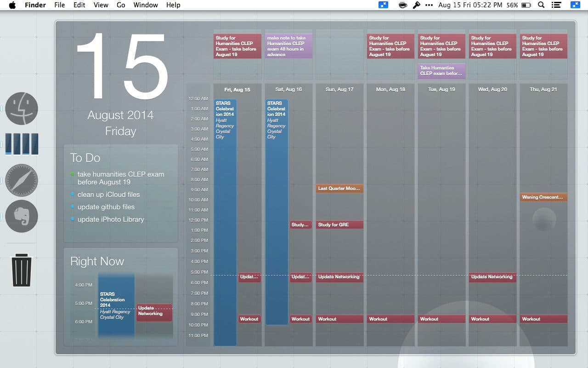Screen dimensions: 588x368
Task: Click the Safari compass icon in dock
Action: (22, 180)
